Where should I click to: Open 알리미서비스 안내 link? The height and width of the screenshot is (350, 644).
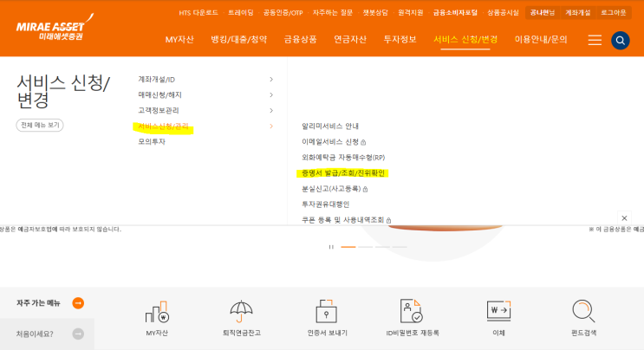click(330, 126)
